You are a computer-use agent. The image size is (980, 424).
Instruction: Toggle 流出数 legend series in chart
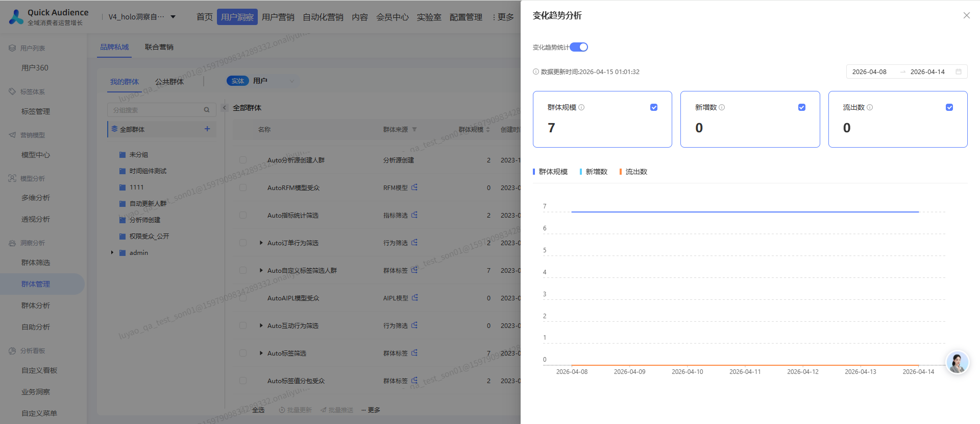(633, 172)
